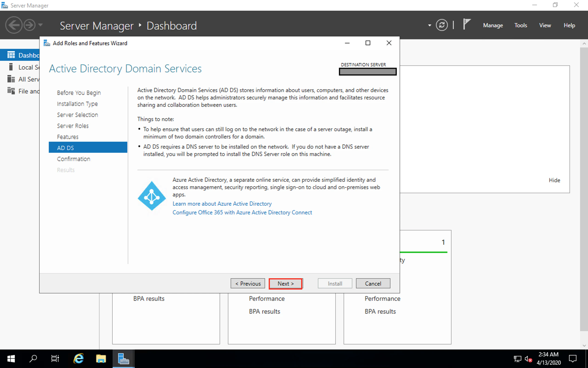588x368 pixels.
Task: Open the Help menu
Action: pos(569,25)
